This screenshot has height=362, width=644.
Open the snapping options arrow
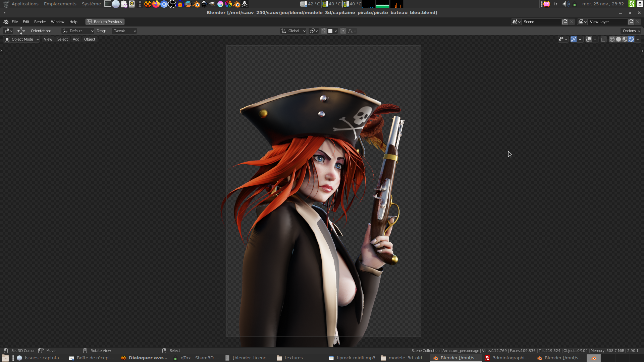pyautogui.click(x=336, y=31)
